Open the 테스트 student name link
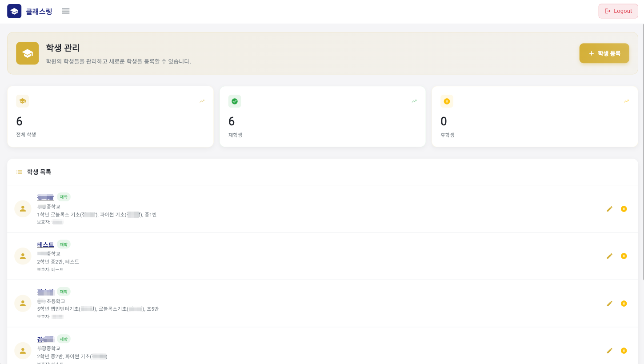Viewport: 644px width, 364px height. click(x=45, y=245)
